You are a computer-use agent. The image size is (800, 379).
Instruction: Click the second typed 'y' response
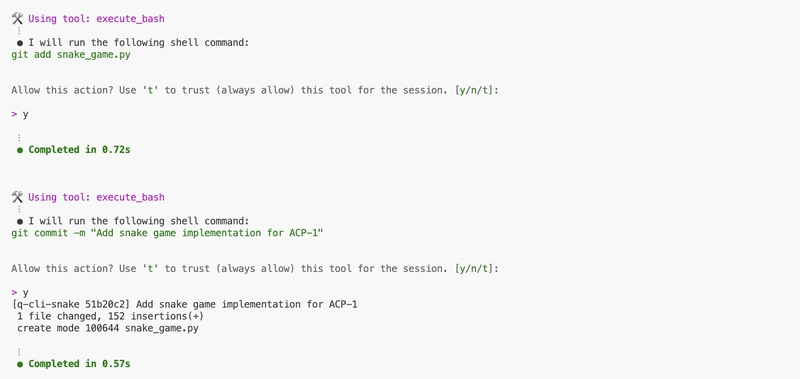[26, 293]
